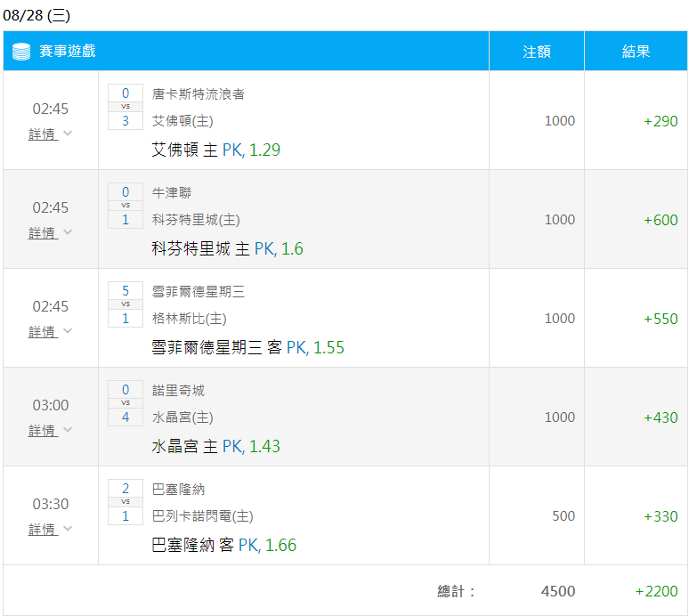Click the coin stack icon beside 賽事遊戲
689x616 pixels.
21,52
